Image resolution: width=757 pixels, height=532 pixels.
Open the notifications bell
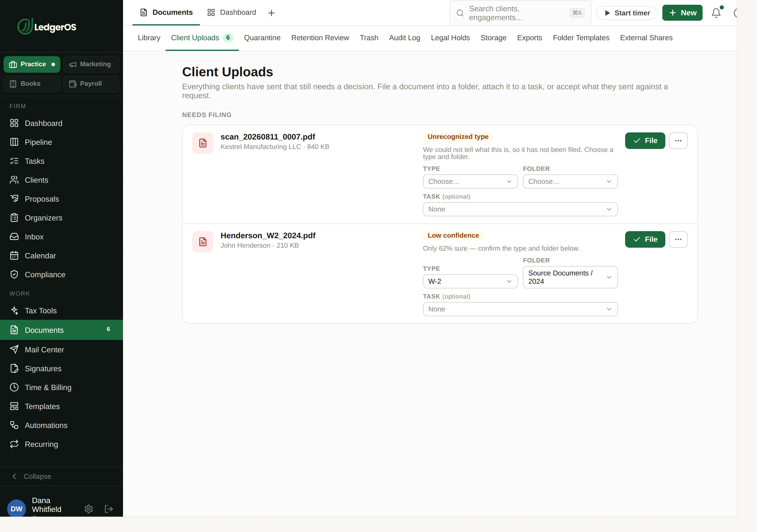716,13
